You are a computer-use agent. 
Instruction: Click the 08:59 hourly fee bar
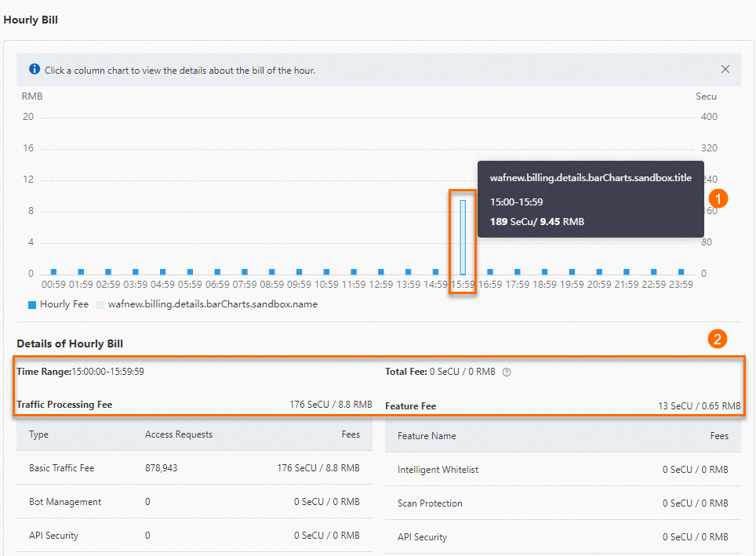coord(272,271)
